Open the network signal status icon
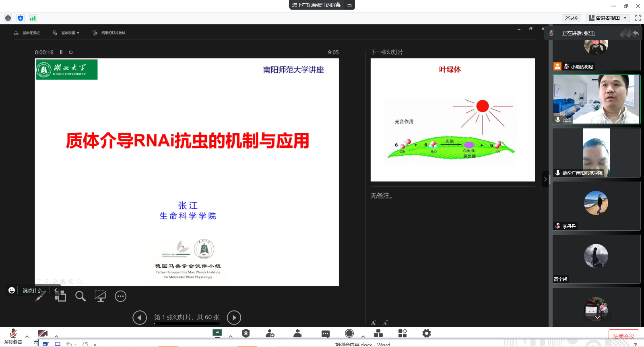This screenshot has height=347, width=644. (33, 18)
